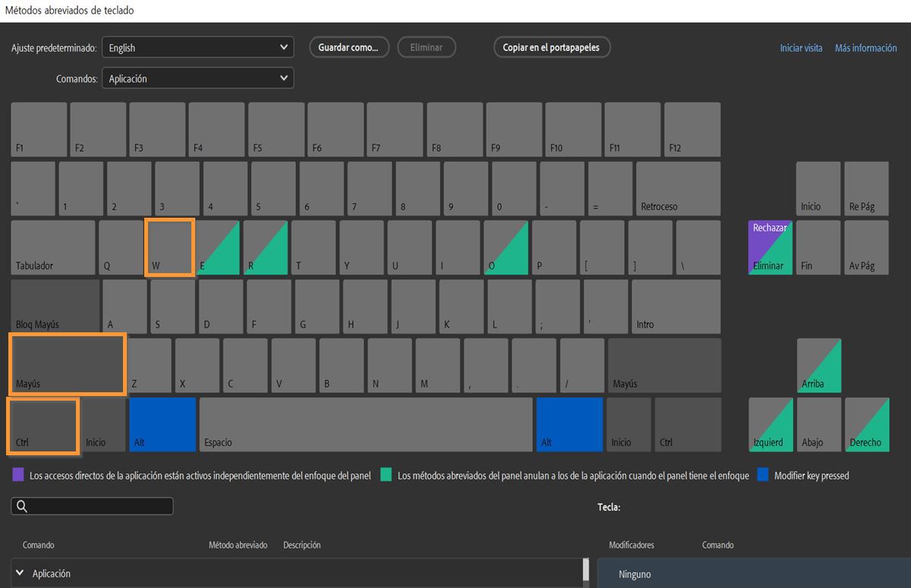Select the right Inicio key beside Alt
Screen dimensions: 911x588
[x=629, y=425]
